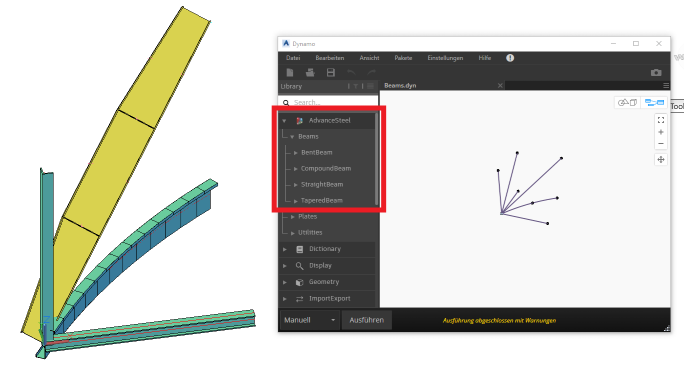Click the New file icon in toolbar
This screenshot has width=684, height=368.
290,72
